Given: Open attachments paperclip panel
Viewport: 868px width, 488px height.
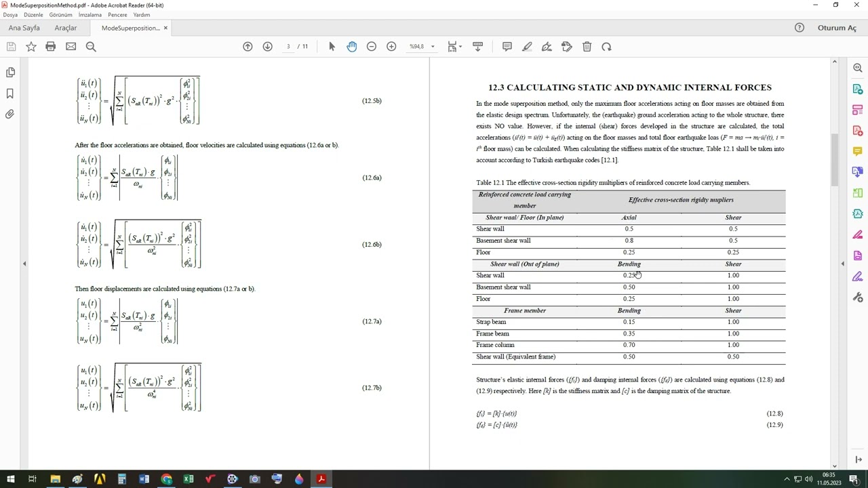Looking at the screenshot, I should 10,114.
